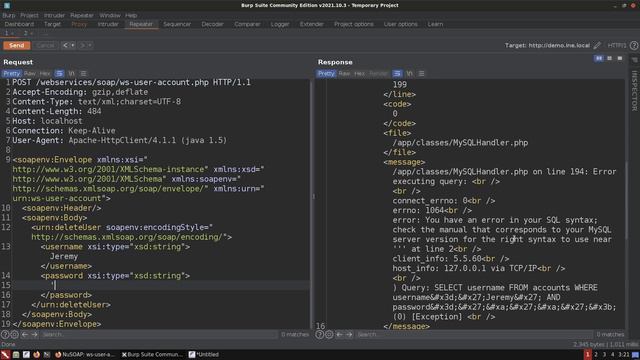Select combined tabbed layout icon

coord(620,59)
